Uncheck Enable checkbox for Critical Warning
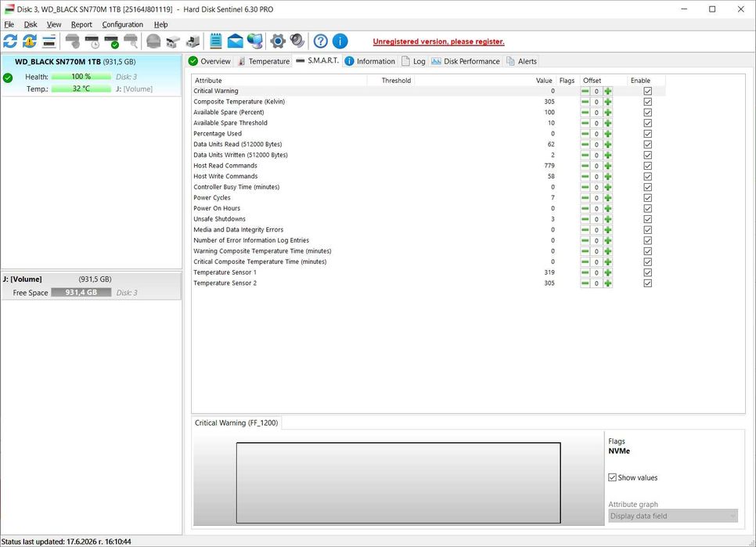 tap(647, 91)
